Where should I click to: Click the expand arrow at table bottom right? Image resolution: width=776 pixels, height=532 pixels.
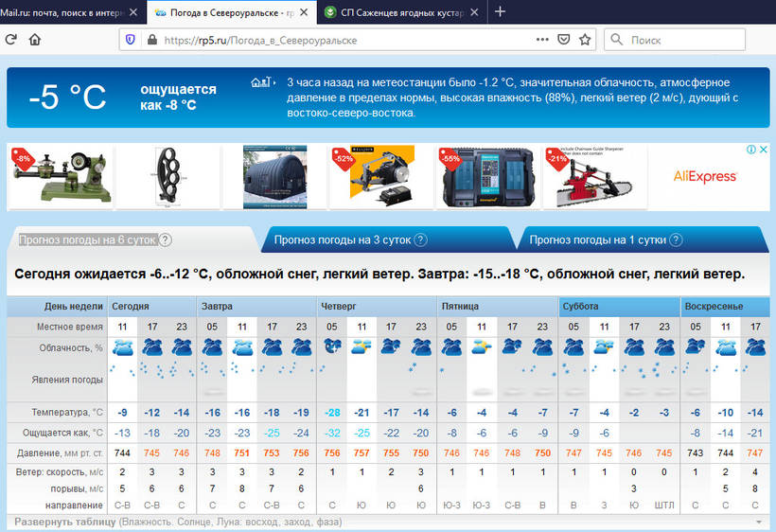757,522
